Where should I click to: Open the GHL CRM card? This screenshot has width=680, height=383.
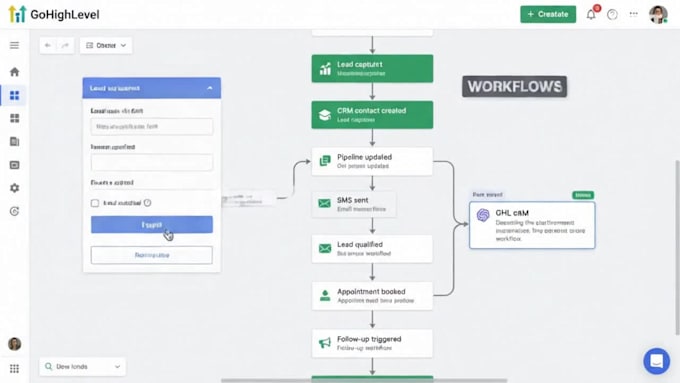tap(532, 225)
